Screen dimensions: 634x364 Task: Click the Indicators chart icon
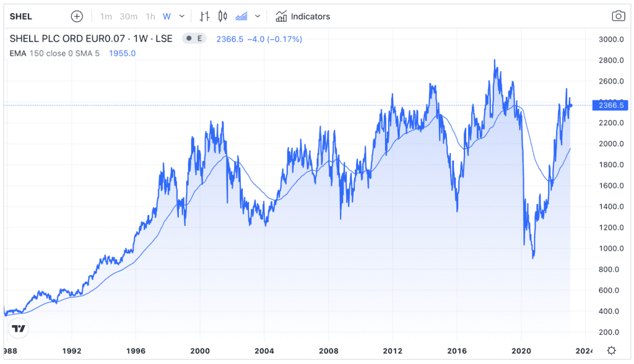tap(282, 16)
